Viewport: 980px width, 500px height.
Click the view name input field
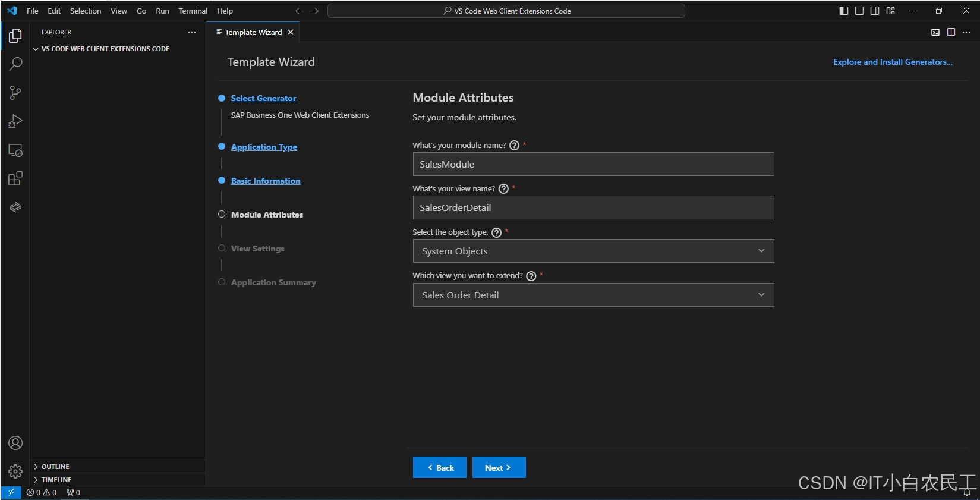(593, 207)
